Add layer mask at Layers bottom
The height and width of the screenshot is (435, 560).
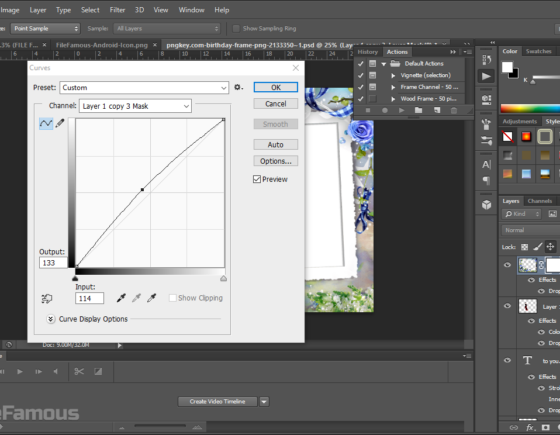click(545, 427)
